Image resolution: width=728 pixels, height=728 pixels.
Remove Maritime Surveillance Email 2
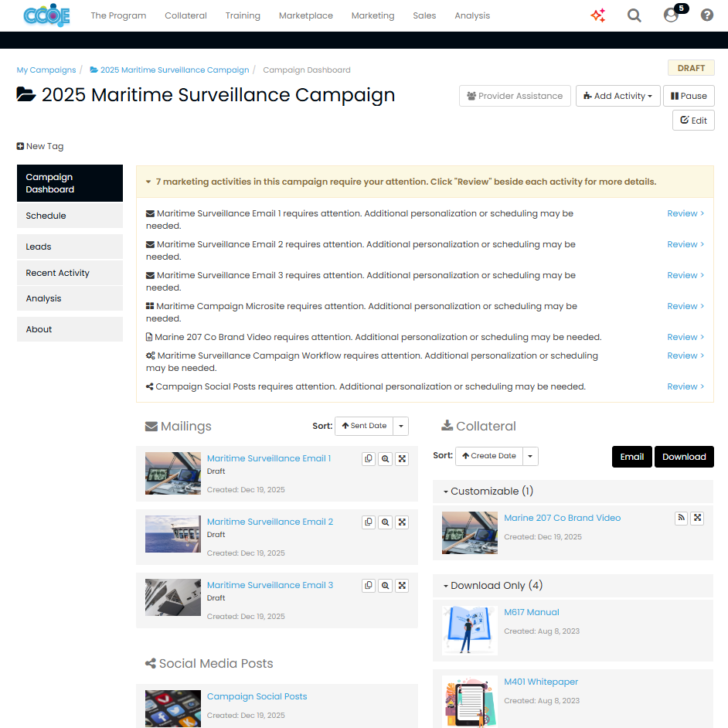402,522
